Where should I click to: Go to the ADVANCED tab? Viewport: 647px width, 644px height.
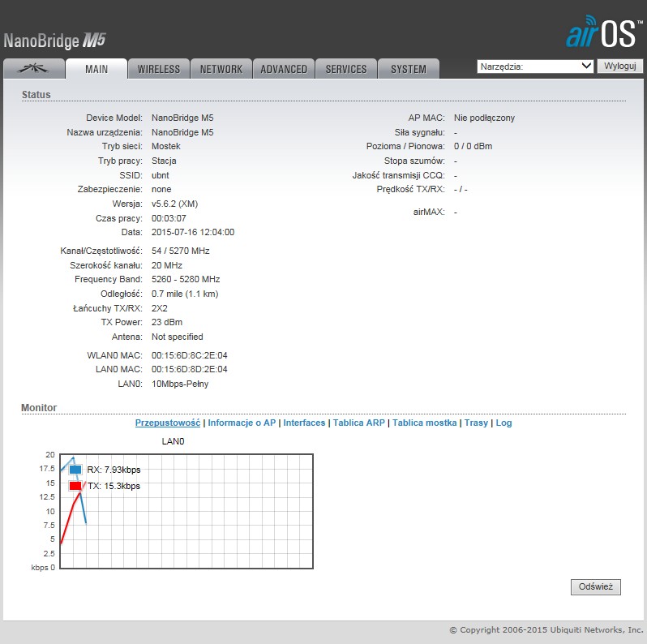click(284, 68)
